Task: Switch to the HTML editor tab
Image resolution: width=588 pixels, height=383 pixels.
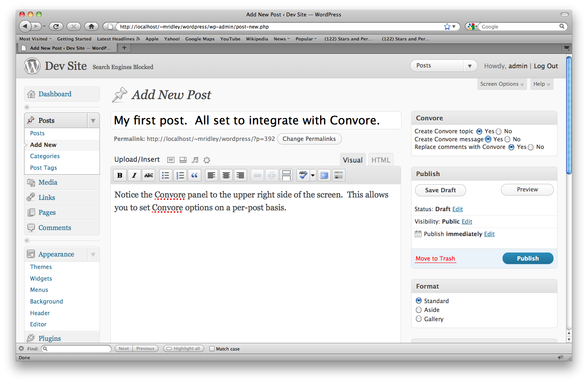Action: point(381,160)
